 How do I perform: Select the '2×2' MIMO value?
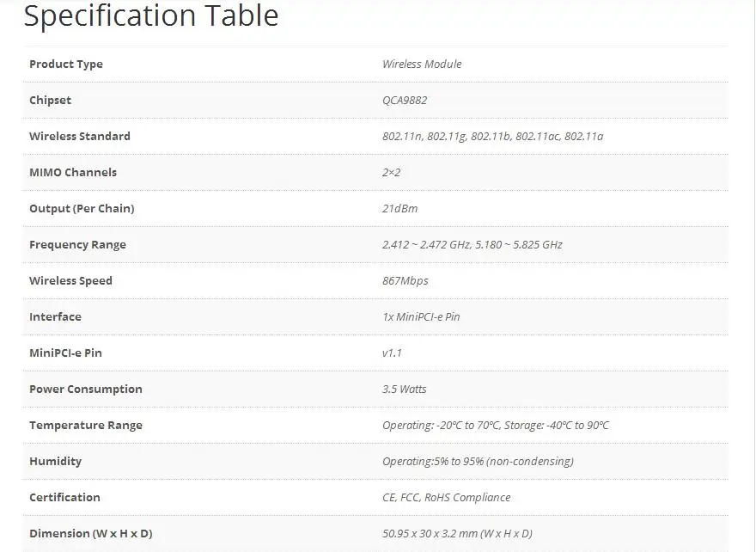coord(391,173)
